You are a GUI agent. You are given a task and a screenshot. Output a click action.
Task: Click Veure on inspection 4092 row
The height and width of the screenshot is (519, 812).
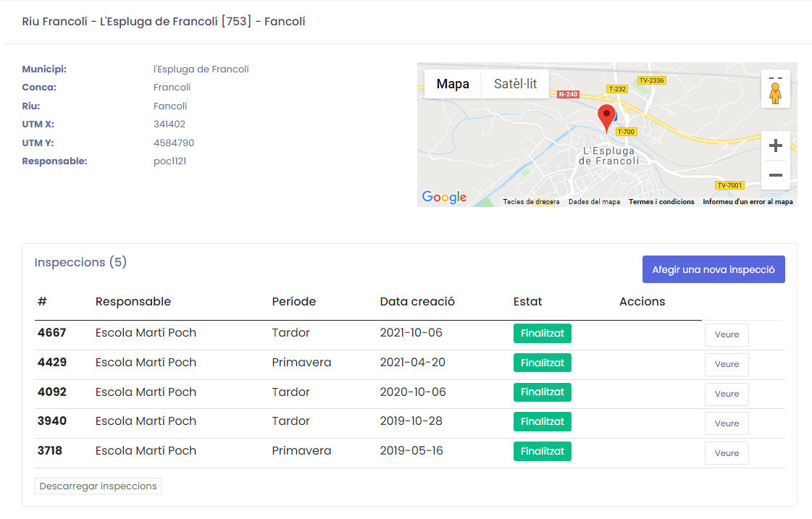tap(727, 394)
